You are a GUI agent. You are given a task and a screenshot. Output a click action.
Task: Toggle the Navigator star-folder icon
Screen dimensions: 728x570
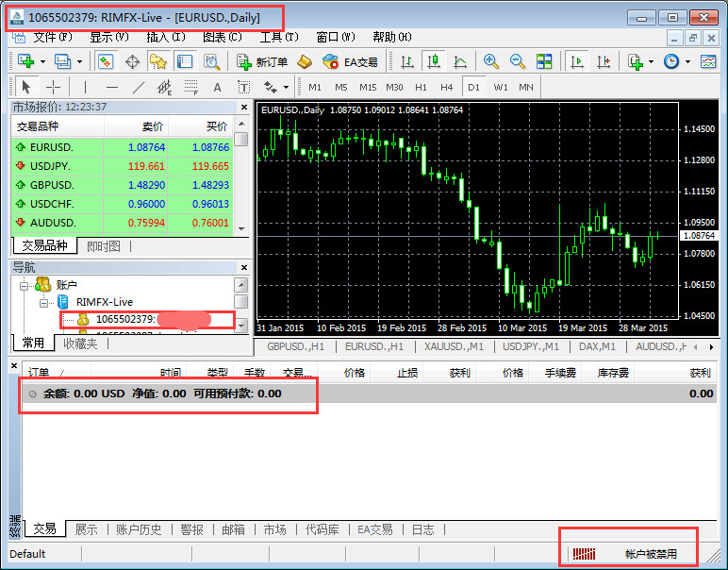pos(158,61)
